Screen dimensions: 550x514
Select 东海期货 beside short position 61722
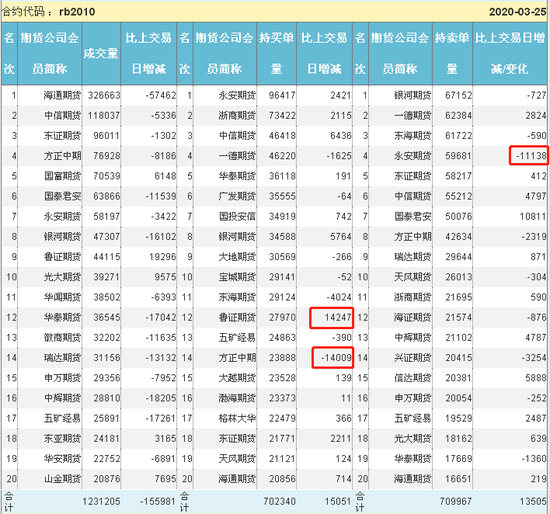click(412, 136)
